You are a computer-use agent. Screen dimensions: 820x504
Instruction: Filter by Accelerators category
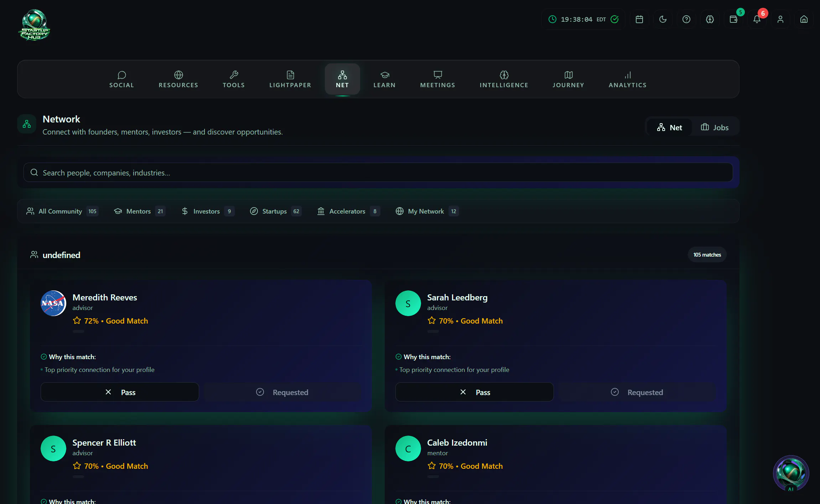click(x=349, y=211)
